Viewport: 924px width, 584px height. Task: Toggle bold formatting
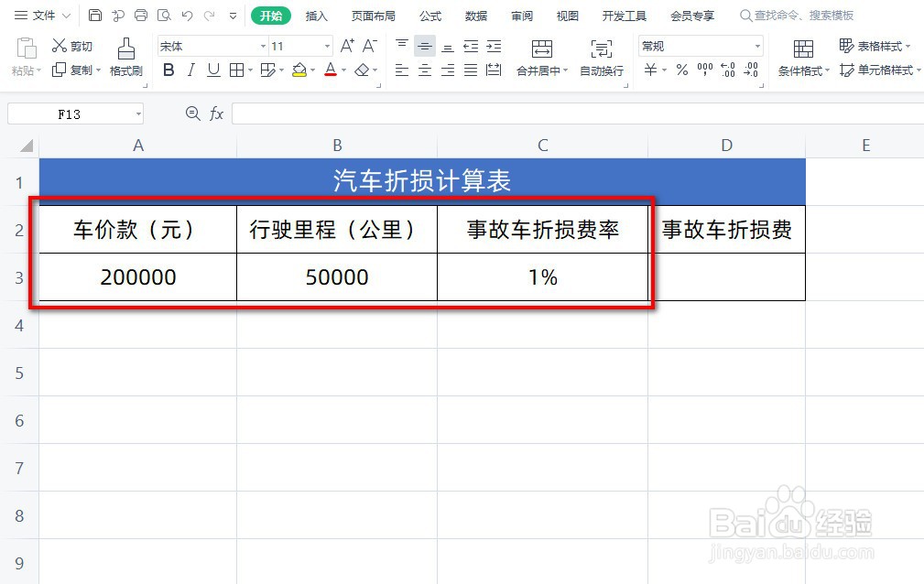(x=168, y=70)
